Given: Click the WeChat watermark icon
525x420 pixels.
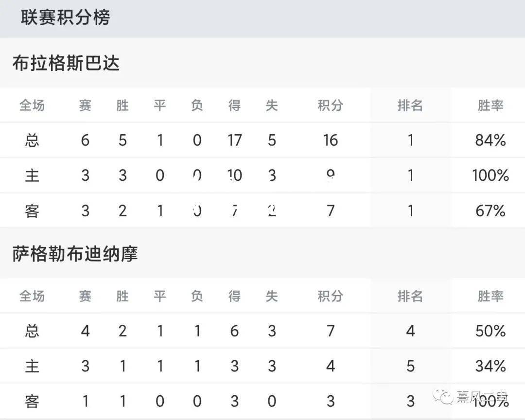Looking at the screenshot, I should tap(443, 397).
